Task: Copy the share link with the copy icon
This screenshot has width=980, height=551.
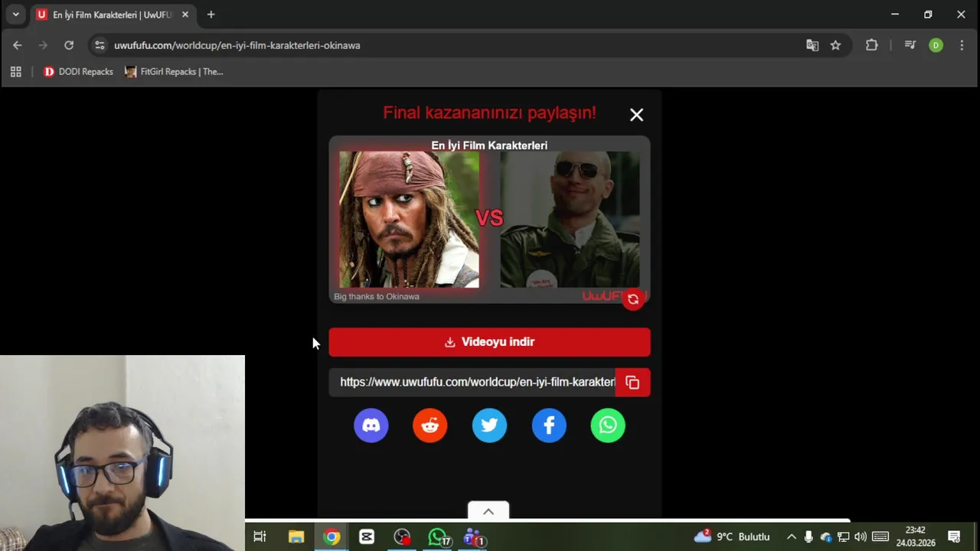Action: [x=632, y=383]
